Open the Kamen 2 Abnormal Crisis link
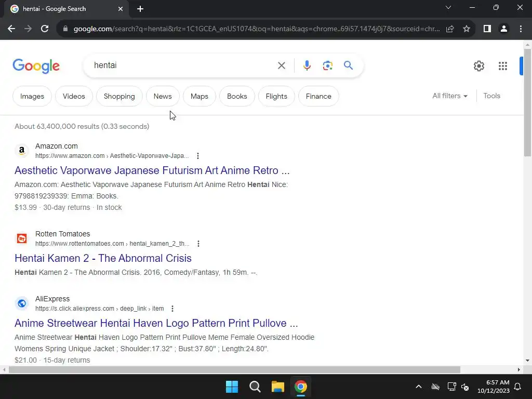 point(103,258)
